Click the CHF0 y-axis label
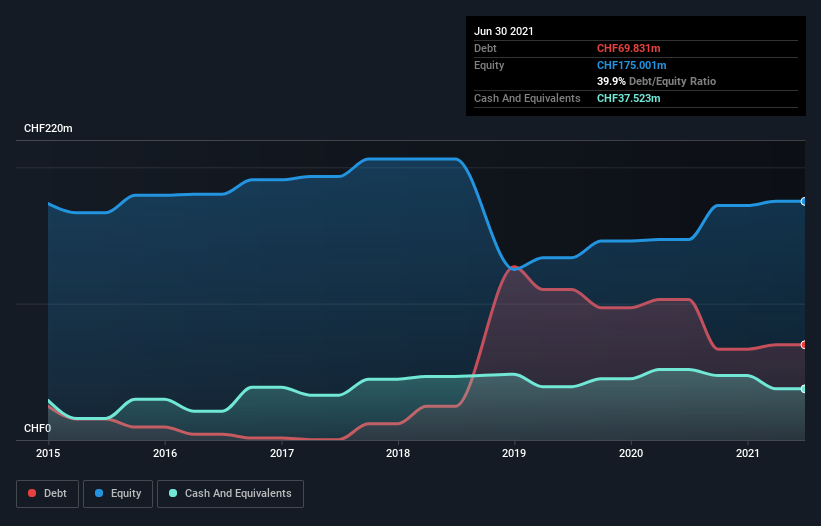Screen dimensions: 821x526 click(38, 428)
